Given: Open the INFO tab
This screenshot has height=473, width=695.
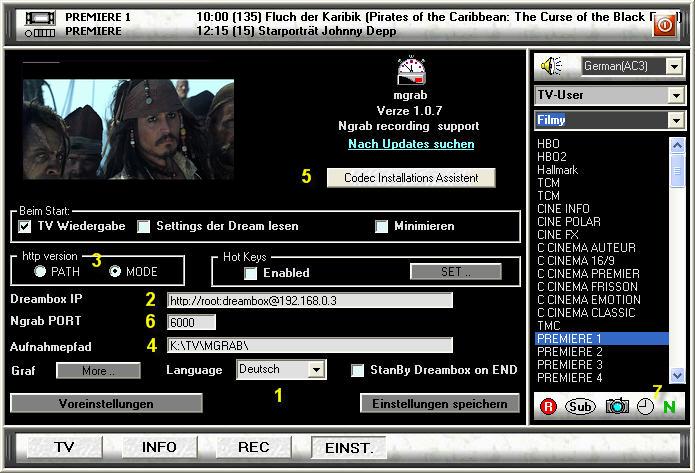Looking at the screenshot, I should point(159,447).
